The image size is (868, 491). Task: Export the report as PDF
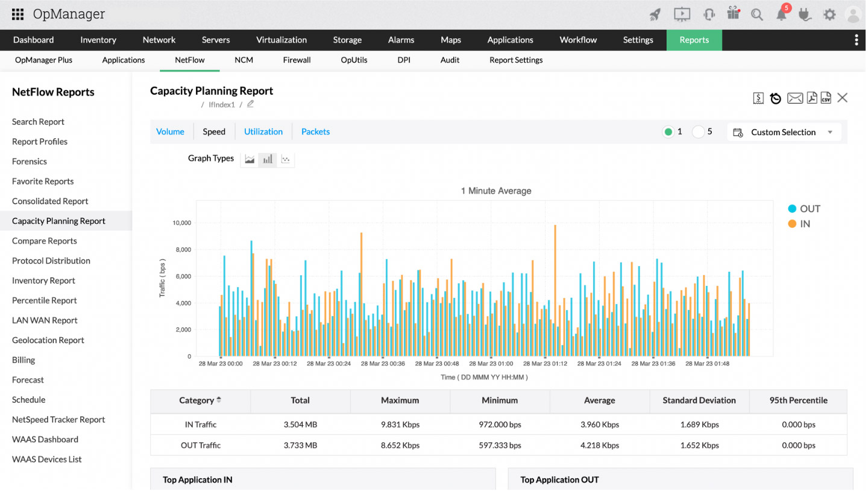pyautogui.click(x=811, y=98)
